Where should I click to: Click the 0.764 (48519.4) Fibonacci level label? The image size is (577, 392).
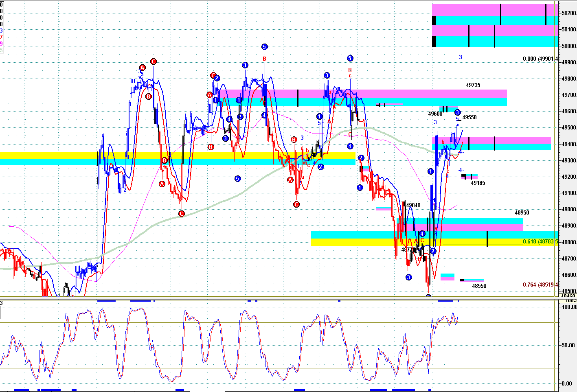coord(540,285)
